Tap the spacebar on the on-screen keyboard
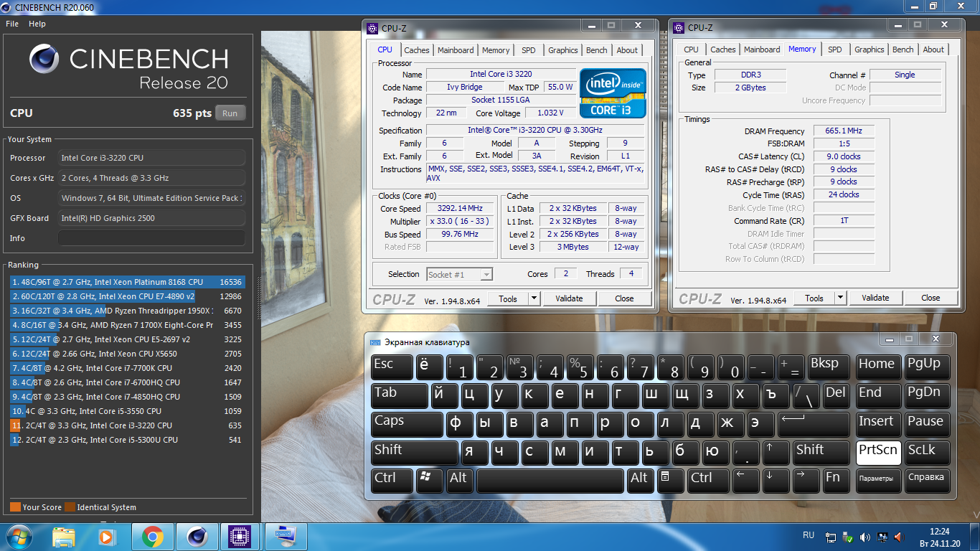This screenshot has height=551, width=980. tap(550, 479)
